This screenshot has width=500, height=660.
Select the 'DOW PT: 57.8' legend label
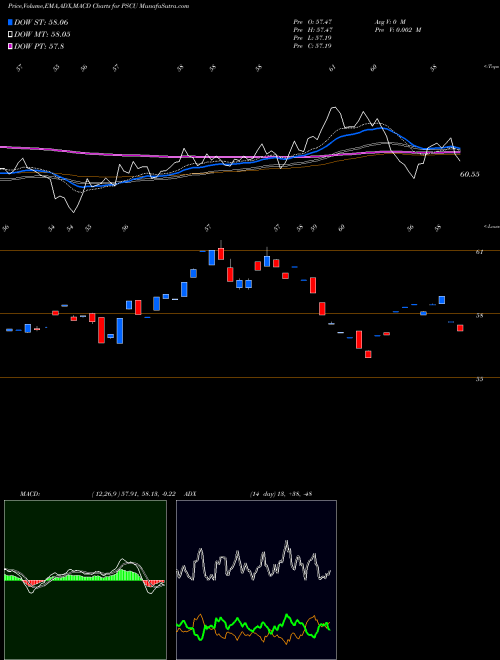(x=39, y=46)
